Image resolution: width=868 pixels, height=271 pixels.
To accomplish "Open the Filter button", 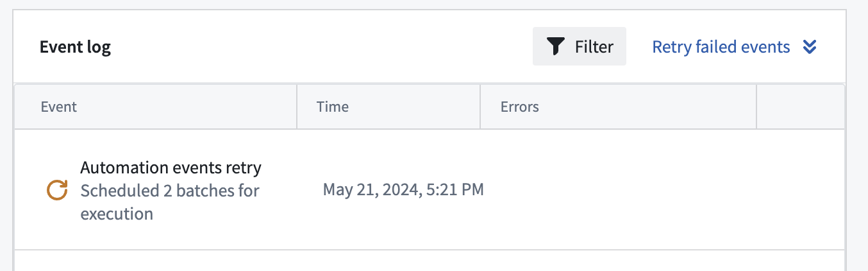I will tap(580, 46).
